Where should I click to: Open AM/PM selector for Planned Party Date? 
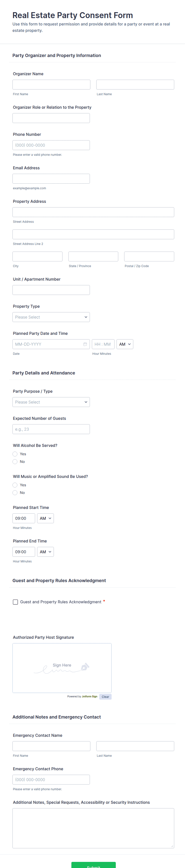[x=125, y=344]
